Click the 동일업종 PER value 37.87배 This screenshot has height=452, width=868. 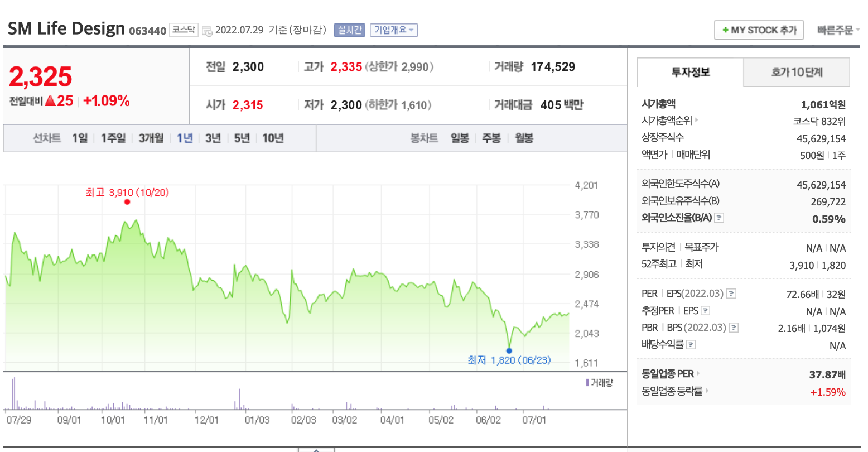(827, 375)
